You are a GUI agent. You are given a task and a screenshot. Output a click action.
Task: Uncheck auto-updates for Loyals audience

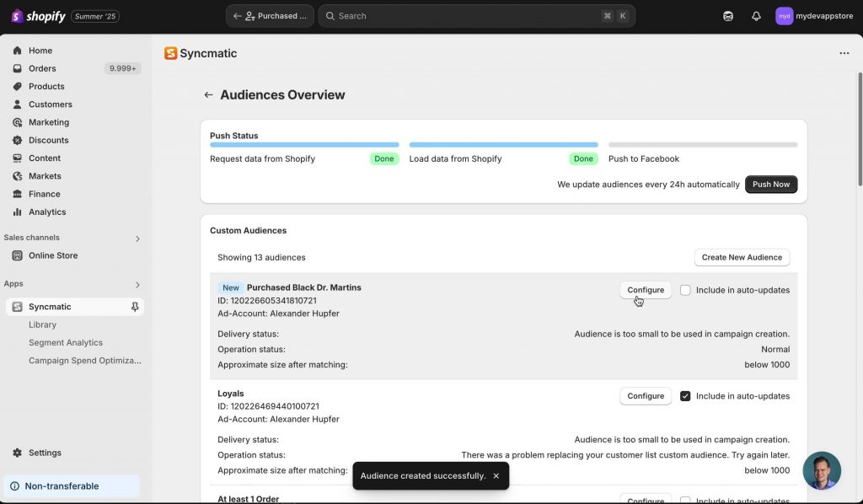(x=685, y=396)
